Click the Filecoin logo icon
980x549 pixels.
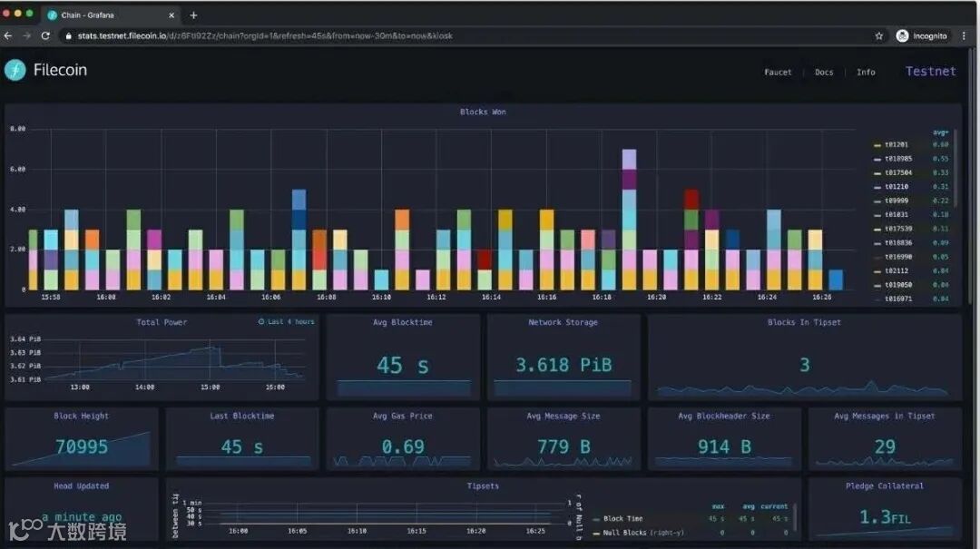tap(15, 70)
